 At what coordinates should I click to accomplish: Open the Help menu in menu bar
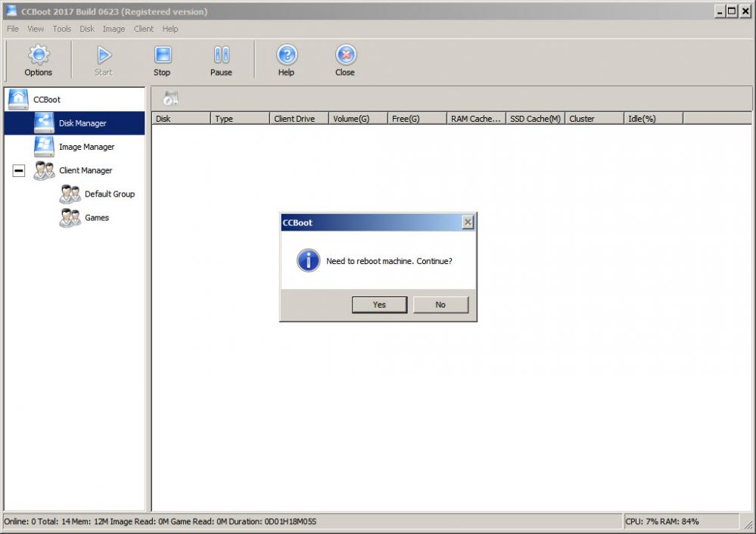click(170, 29)
